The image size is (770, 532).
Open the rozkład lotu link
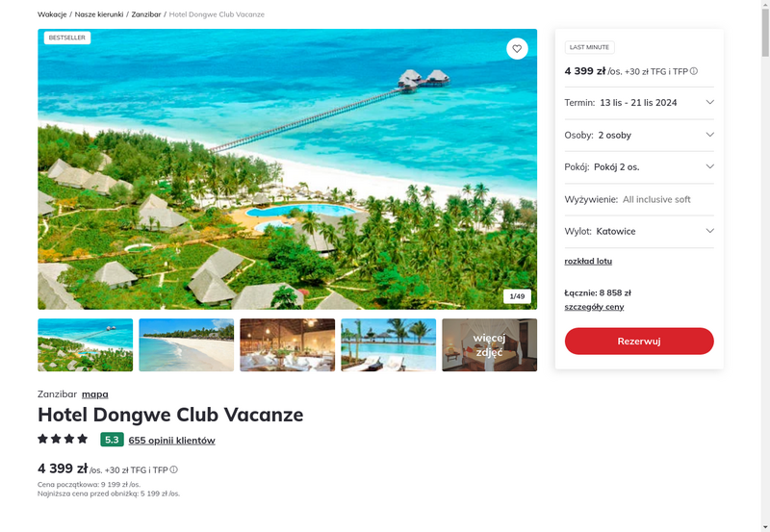click(588, 261)
